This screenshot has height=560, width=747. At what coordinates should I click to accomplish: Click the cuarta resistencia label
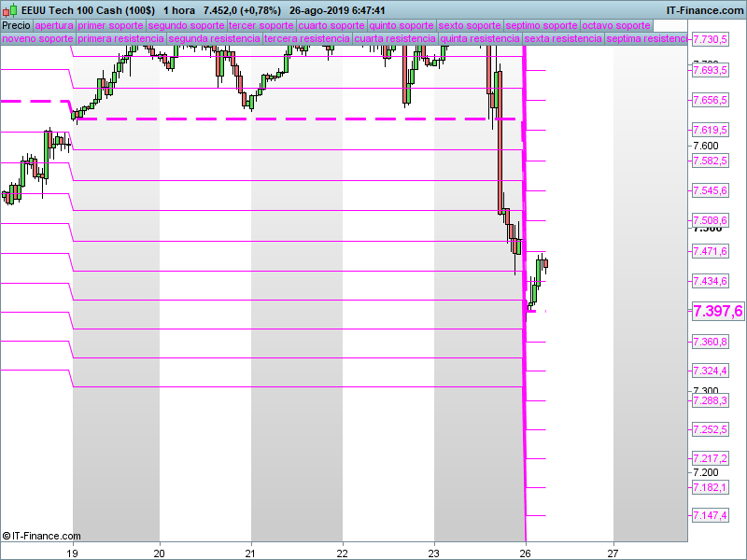(395, 38)
